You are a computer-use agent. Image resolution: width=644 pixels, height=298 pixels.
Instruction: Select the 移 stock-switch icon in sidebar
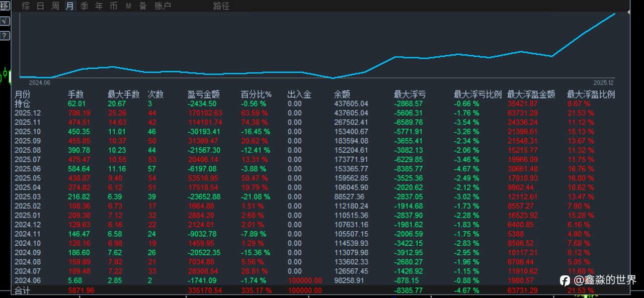pyautogui.click(x=4, y=6)
